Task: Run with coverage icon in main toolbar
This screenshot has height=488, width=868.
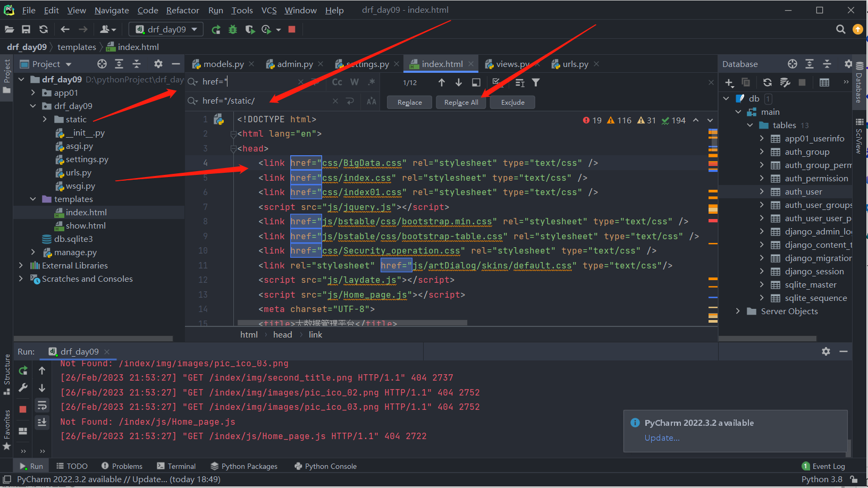Action: tap(250, 29)
